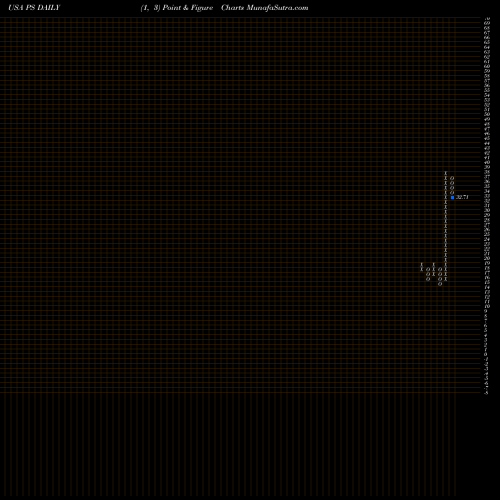Click the 32.71 price label
Viewport: 500px width, 500px height.
coord(462,197)
